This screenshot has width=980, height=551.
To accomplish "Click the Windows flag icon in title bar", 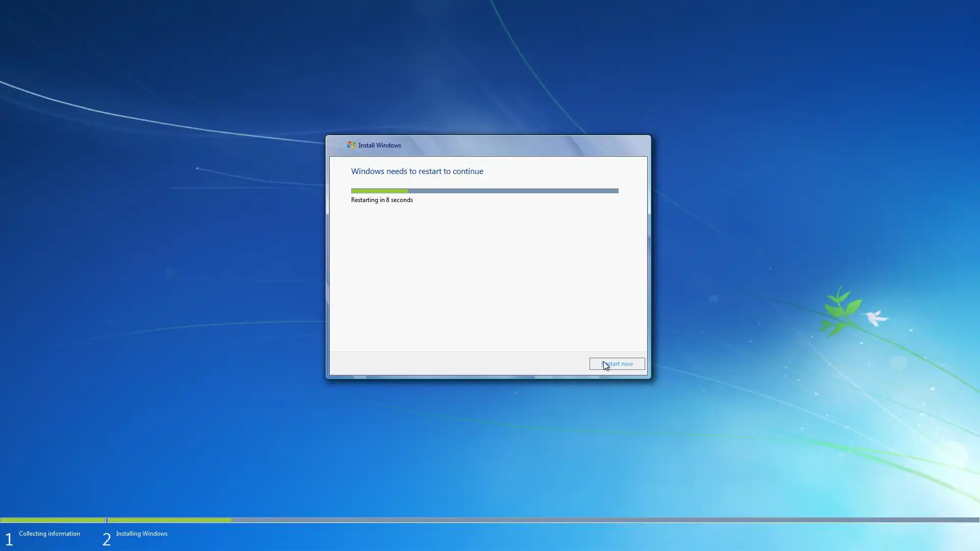I will point(351,145).
